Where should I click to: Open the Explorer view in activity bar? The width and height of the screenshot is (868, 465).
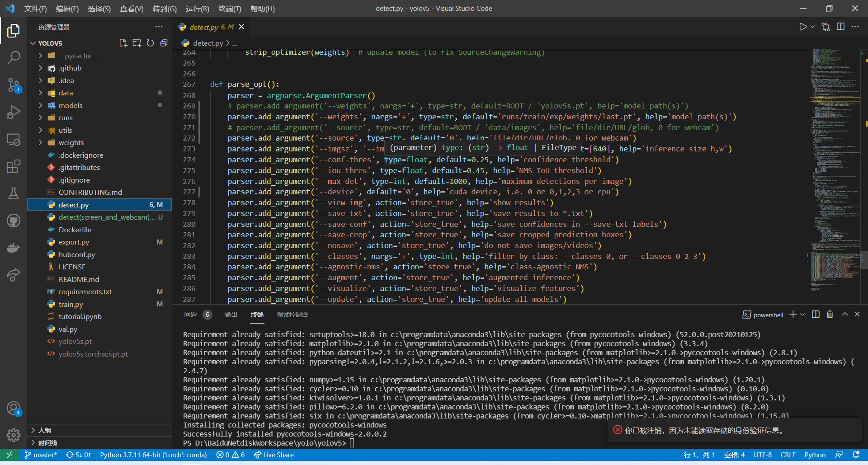[14, 31]
